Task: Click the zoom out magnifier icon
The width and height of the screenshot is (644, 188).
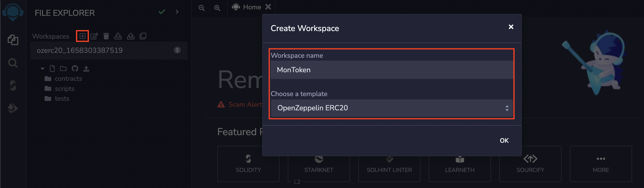Action: 201,8
